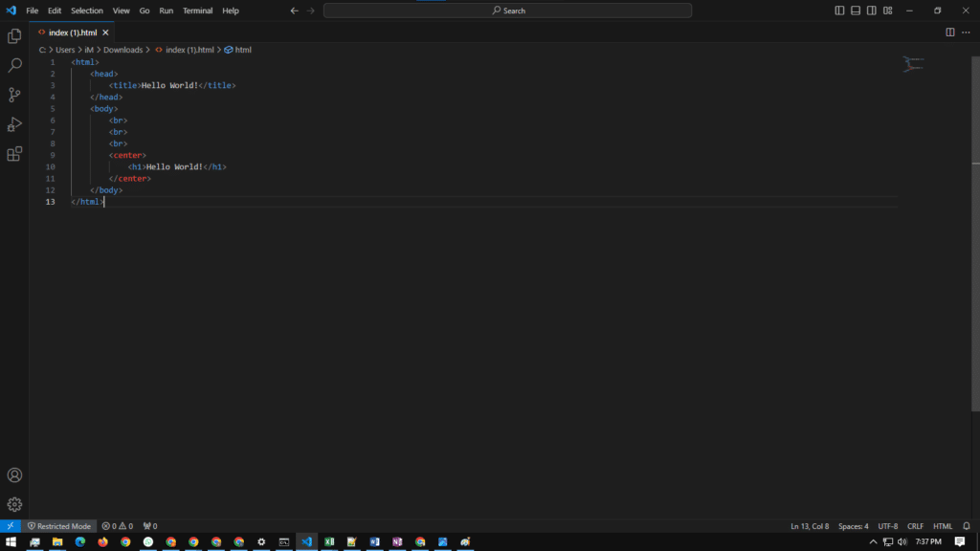Open the Manage gear menu

(14, 504)
